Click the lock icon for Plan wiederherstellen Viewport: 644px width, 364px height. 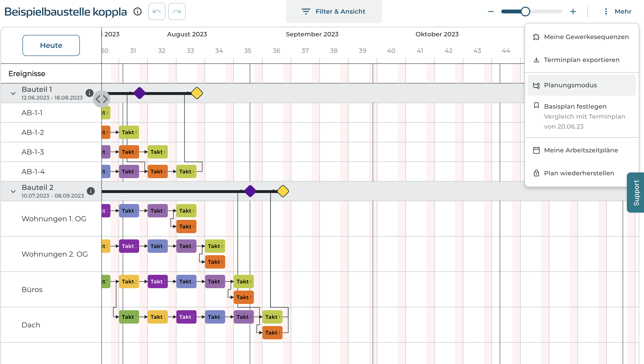[x=536, y=173]
